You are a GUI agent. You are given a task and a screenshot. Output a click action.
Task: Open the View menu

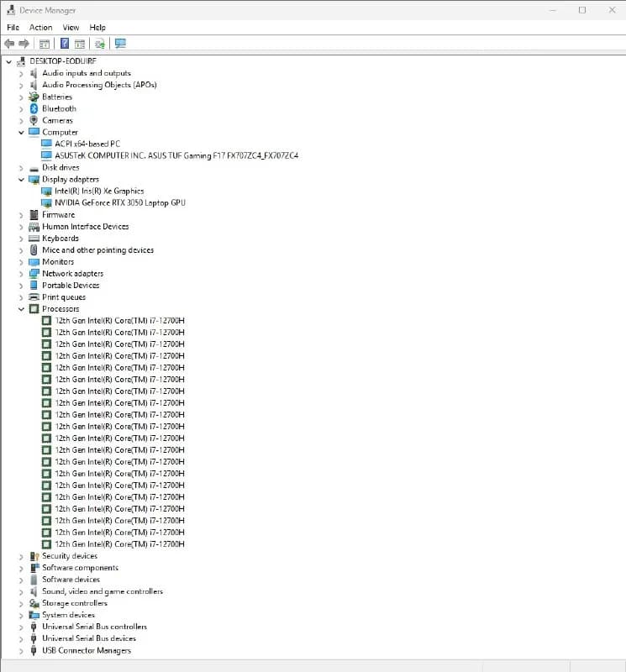71,28
